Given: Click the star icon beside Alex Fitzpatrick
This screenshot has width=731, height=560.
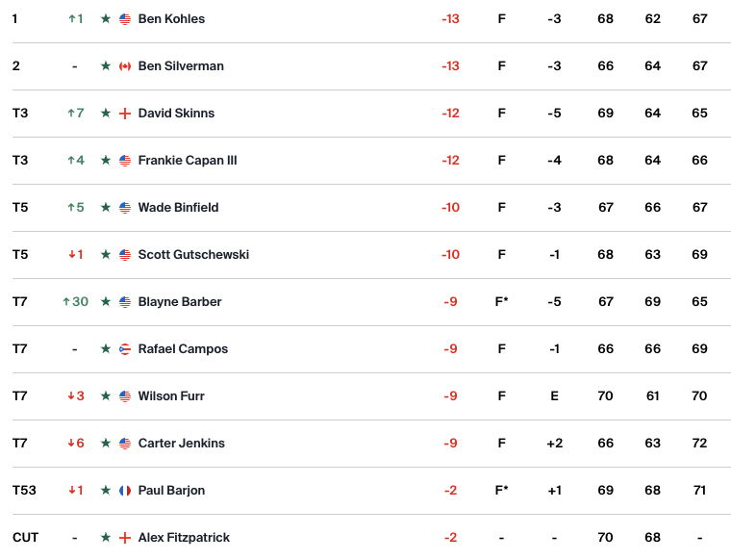Looking at the screenshot, I should click(x=106, y=538).
